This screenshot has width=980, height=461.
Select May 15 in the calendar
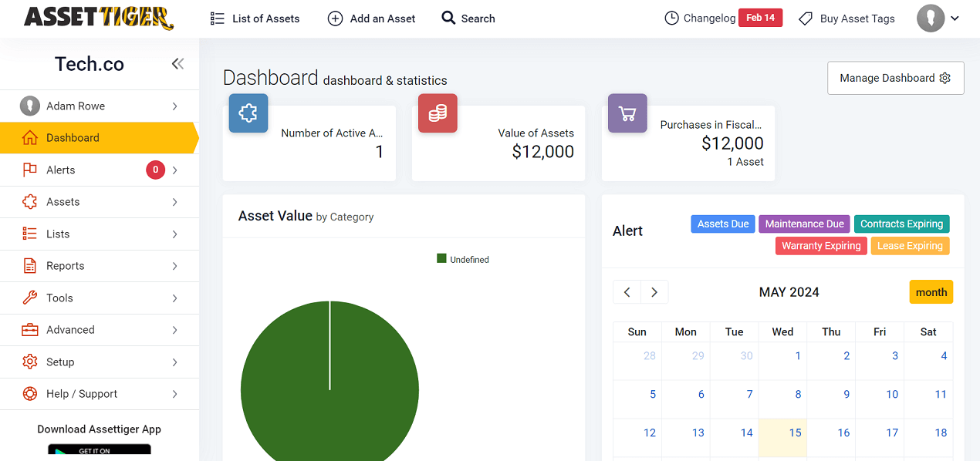coord(782,438)
